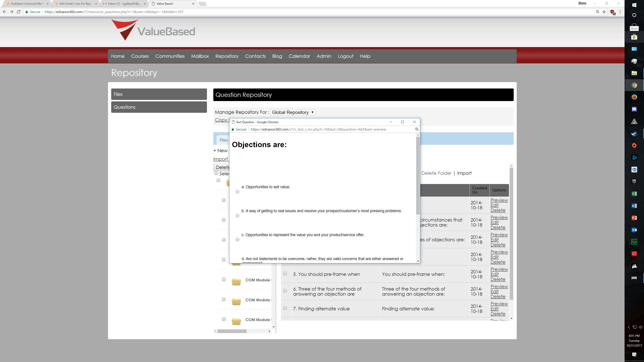This screenshot has height=362, width=644.
Task: Open Firefox from the taskbar
Action: [x=634, y=97]
